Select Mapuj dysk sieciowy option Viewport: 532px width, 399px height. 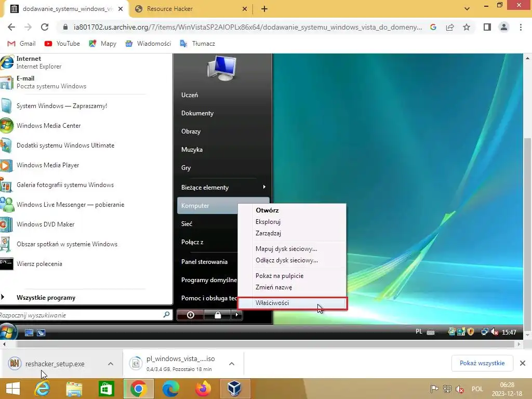292,249
